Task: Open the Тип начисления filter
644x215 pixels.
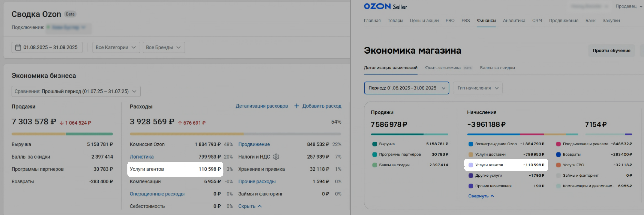Action: point(478,88)
